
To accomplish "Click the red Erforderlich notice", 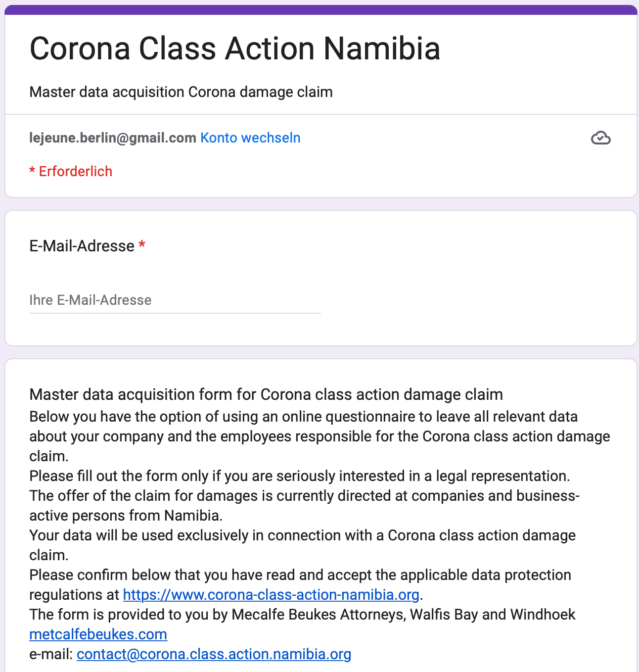I will click(71, 171).
